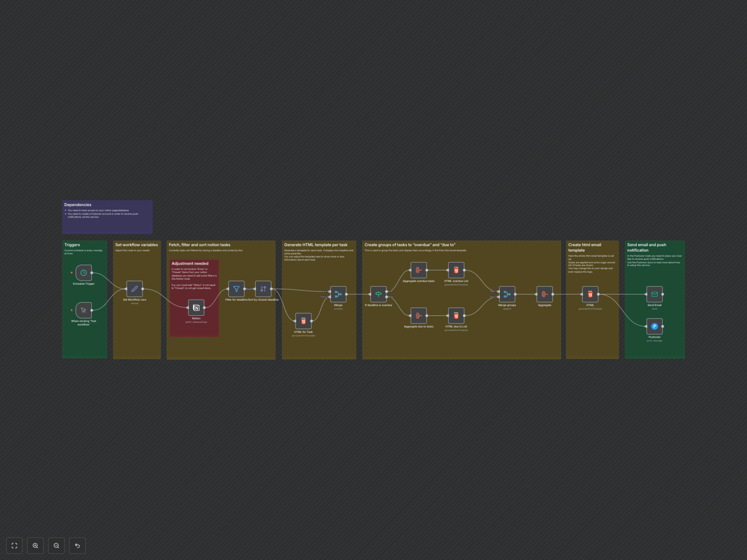Select the HTML overdue List node
Image resolution: width=747 pixels, height=560 pixels.
tap(456, 270)
